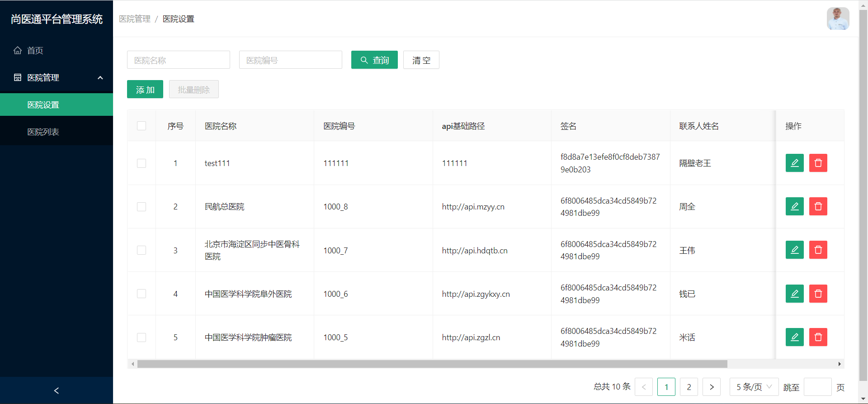Edit the 中国医学科学院肿瘤医院 row
868x404 pixels.
click(x=794, y=337)
